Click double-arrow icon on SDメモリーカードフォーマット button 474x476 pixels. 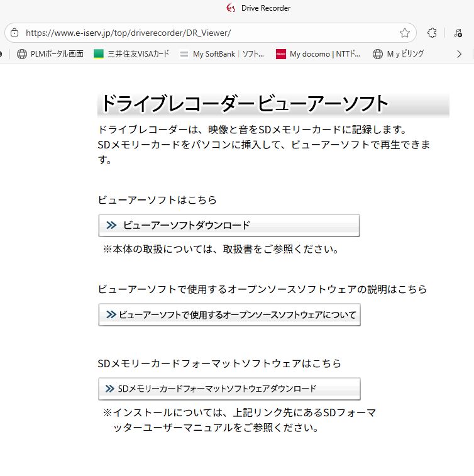(110, 389)
